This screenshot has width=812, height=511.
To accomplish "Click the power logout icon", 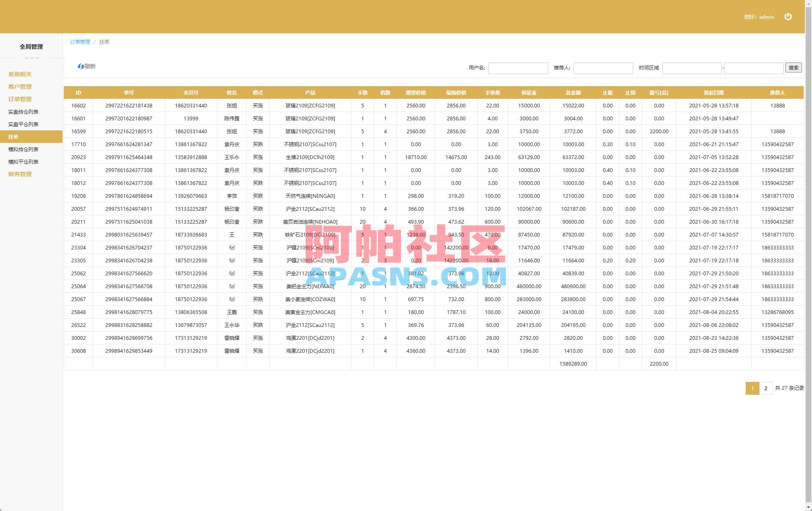I will pos(788,17).
